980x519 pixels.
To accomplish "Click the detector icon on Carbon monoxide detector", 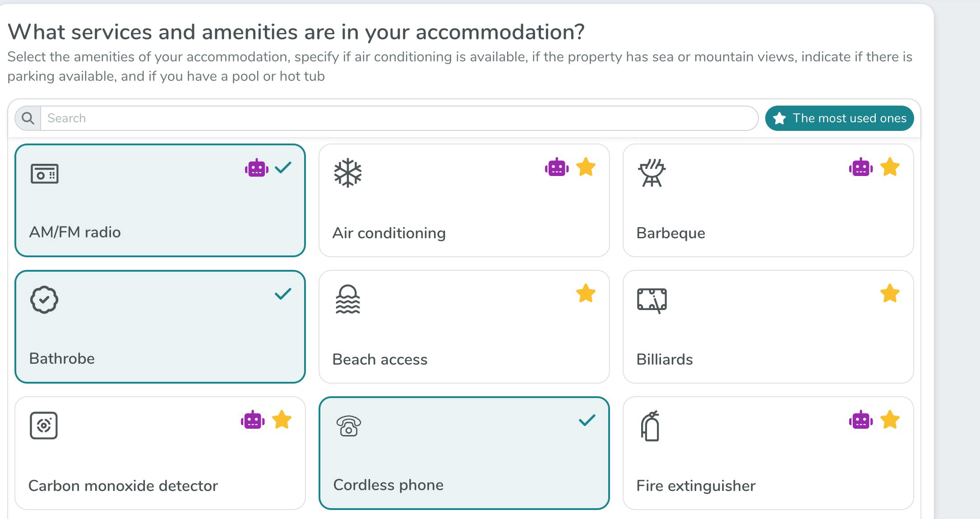I will pyautogui.click(x=44, y=426).
